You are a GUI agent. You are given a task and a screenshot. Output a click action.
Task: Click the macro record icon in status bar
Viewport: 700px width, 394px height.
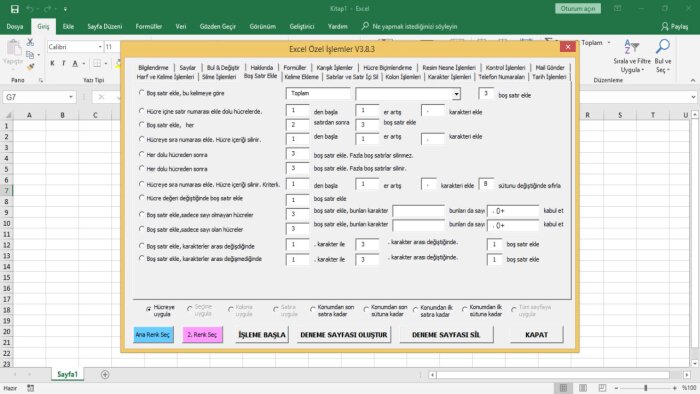pyautogui.click(x=30, y=388)
